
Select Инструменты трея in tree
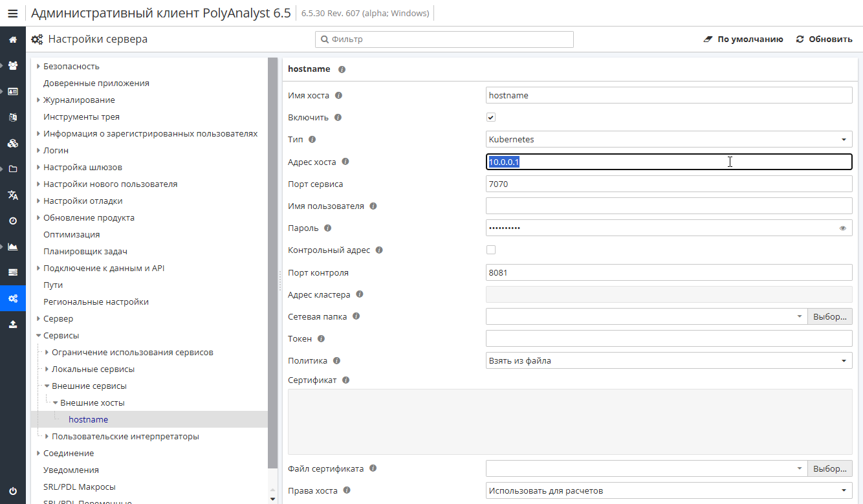tap(82, 116)
